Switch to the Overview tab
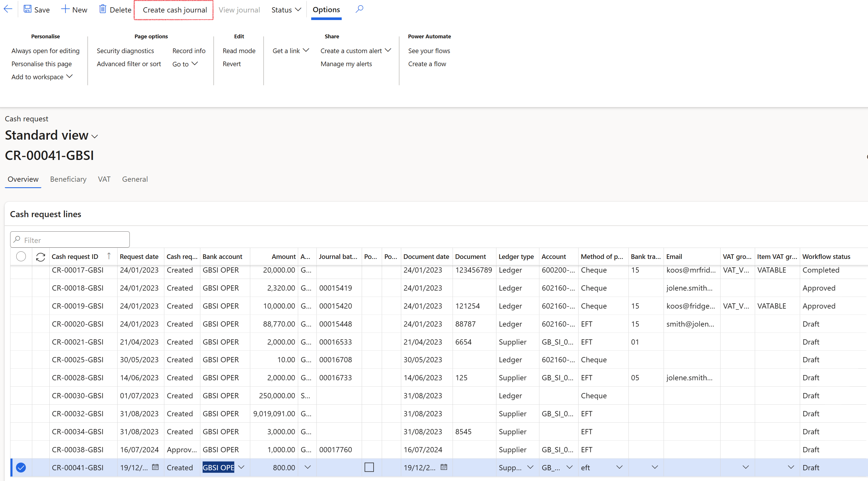 23,179
